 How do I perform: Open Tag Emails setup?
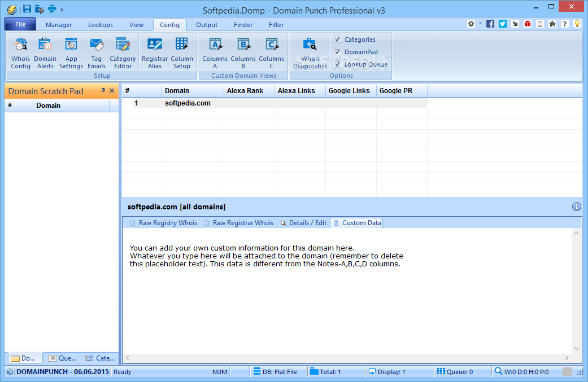pos(97,53)
